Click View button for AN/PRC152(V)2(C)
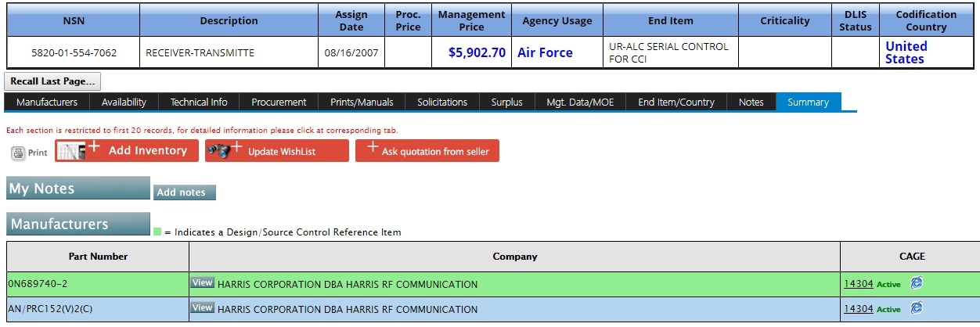The image size is (980, 327). coord(202,307)
